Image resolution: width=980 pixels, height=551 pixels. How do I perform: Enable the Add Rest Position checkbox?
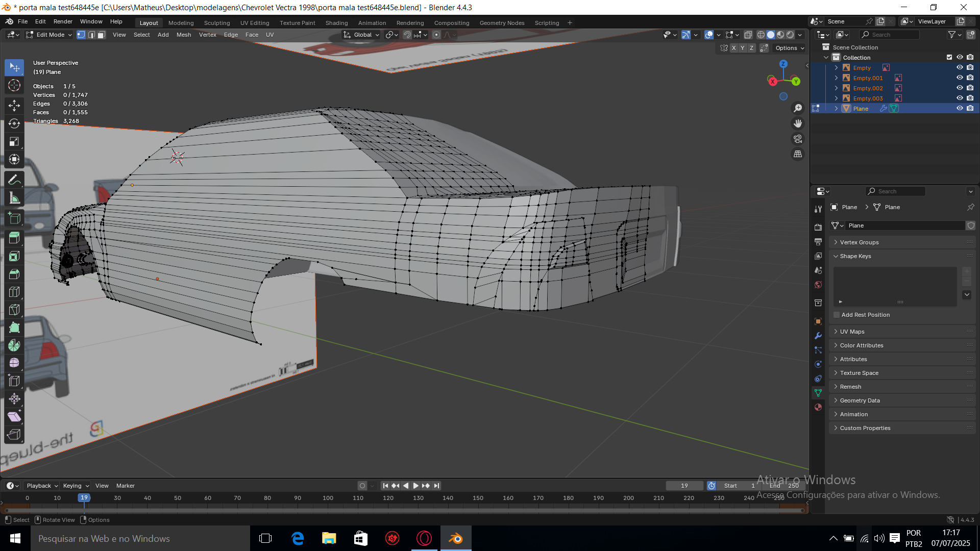837,315
